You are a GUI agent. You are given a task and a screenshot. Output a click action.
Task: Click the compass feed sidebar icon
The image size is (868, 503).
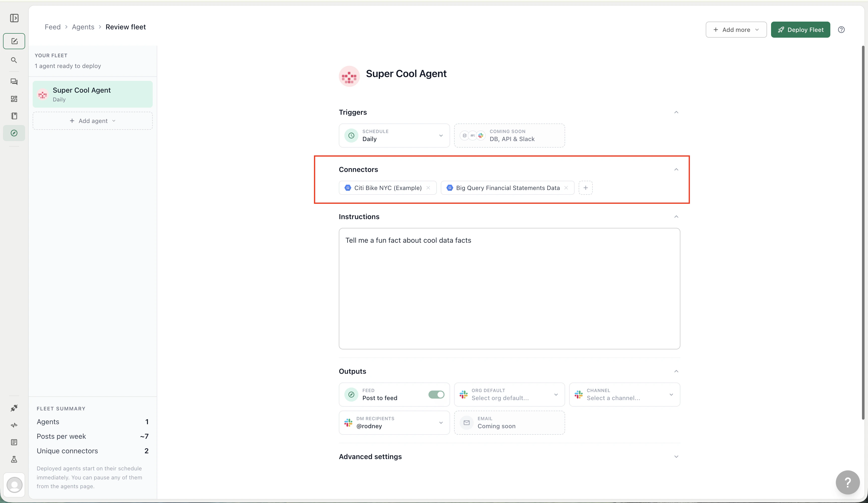[14, 133]
